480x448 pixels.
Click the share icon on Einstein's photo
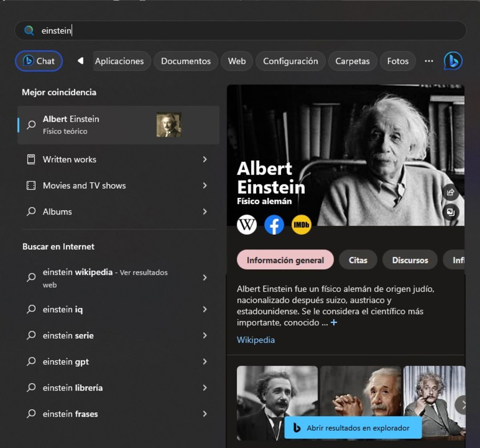tap(450, 193)
